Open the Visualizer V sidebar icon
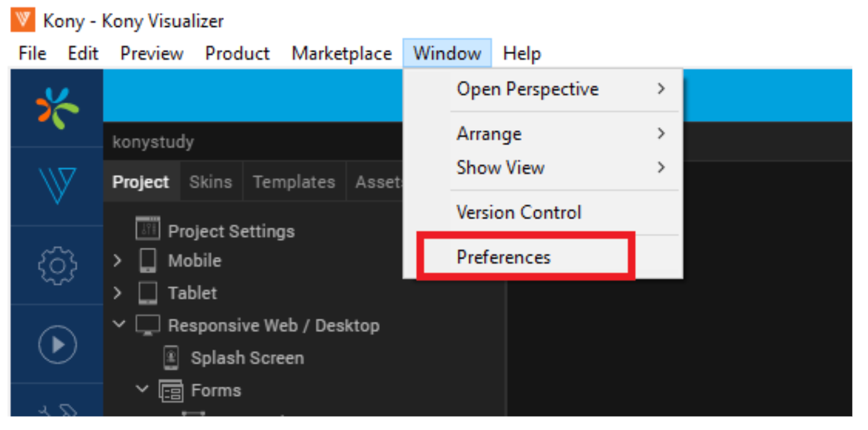This screenshot has width=868, height=430. point(57,186)
